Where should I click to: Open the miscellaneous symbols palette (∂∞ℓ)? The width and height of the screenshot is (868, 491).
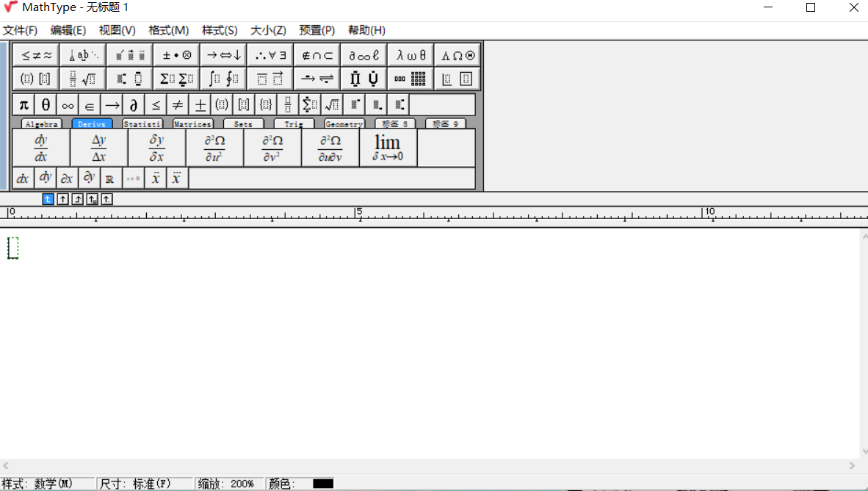[x=364, y=55]
